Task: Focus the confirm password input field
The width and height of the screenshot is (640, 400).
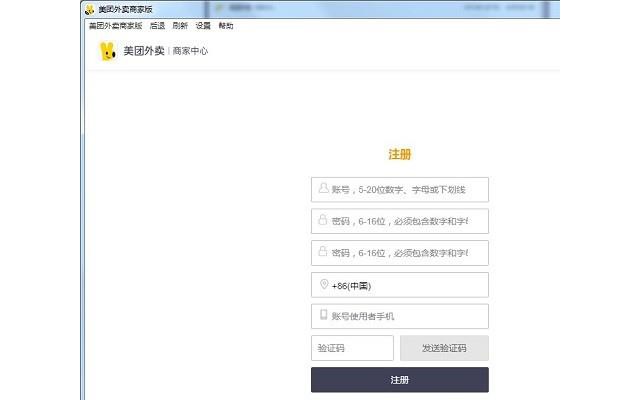Action: (400, 253)
